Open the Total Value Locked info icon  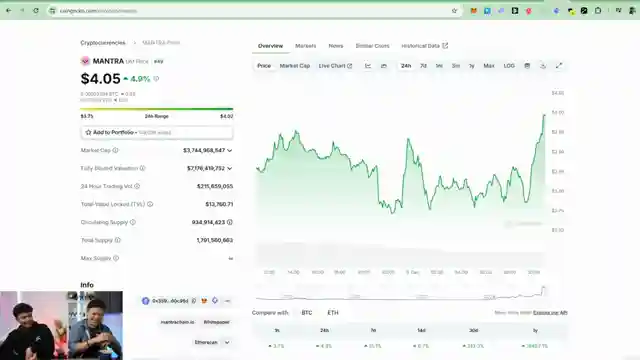(150, 204)
